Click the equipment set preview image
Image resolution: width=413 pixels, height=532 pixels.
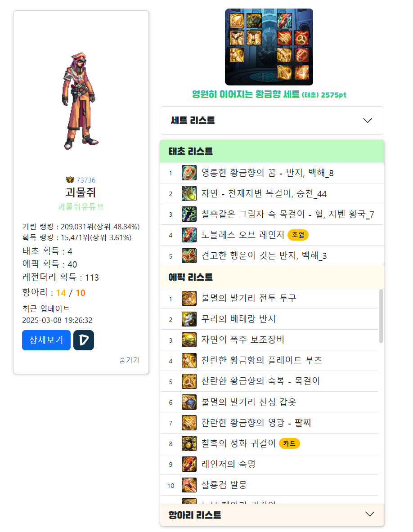tap(269, 47)
